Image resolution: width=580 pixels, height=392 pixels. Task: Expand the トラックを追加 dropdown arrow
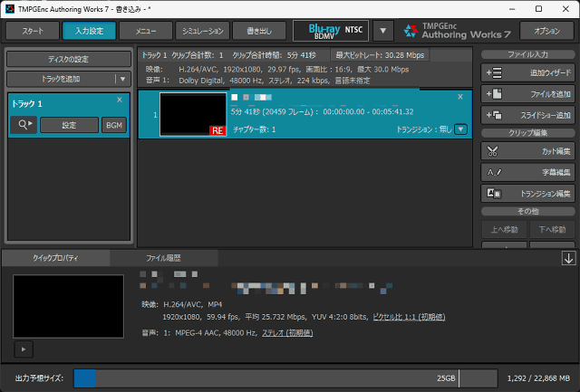pyautogui.click(x=123, y=79)
